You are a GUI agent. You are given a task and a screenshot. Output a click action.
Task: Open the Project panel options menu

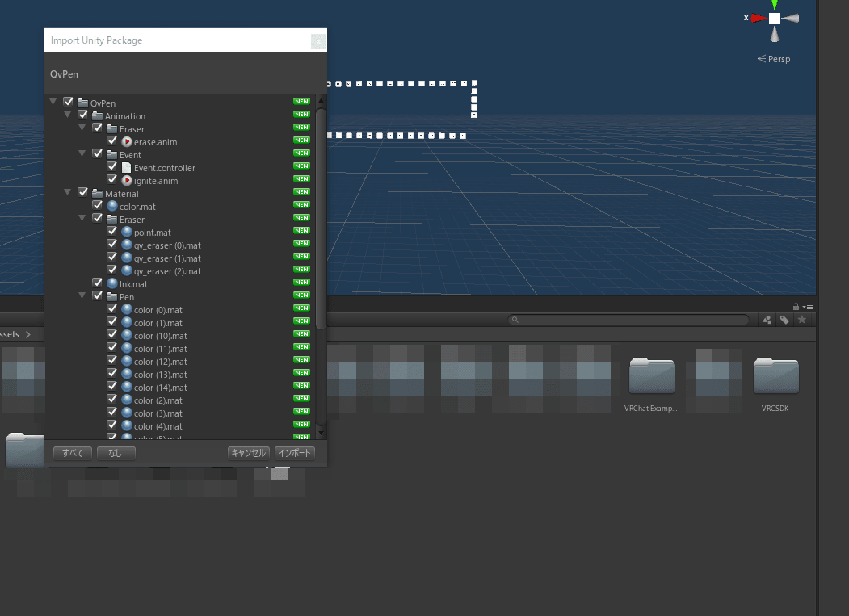pos(809,307)
